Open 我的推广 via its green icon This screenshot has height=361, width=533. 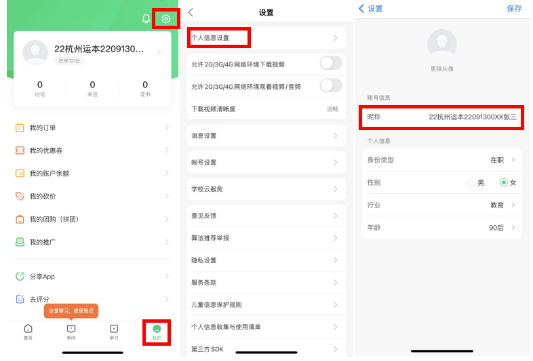click(20, 242)
